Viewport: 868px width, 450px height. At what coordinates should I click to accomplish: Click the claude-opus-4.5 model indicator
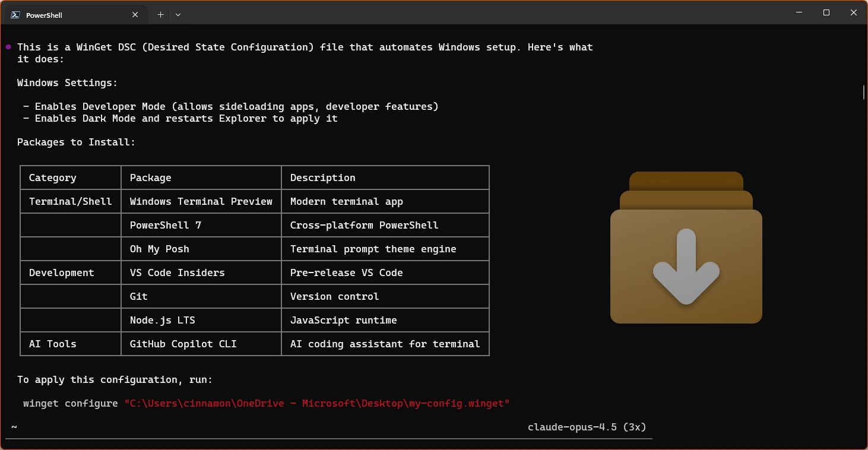click(x=587, y=427)
